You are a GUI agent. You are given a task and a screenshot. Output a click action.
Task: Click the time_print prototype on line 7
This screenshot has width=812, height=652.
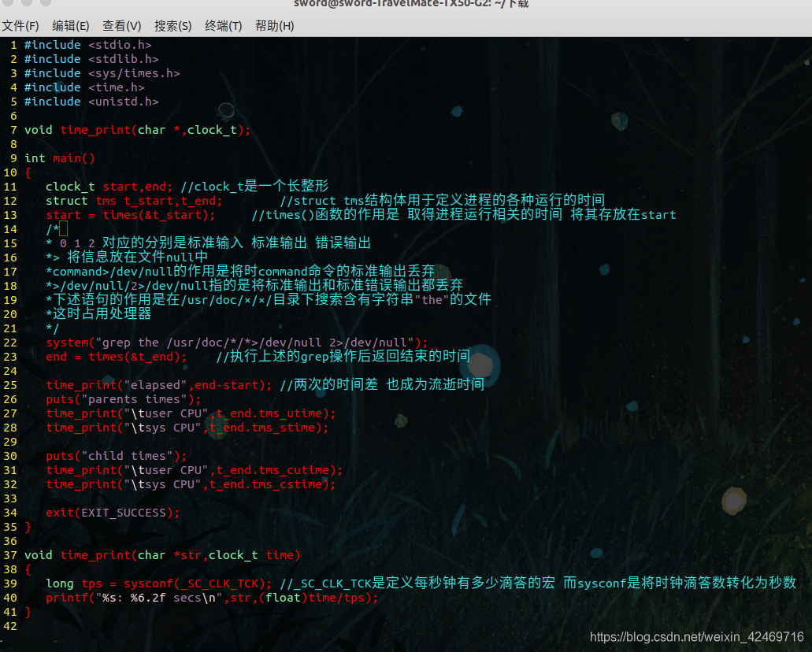tap(138, 130)
